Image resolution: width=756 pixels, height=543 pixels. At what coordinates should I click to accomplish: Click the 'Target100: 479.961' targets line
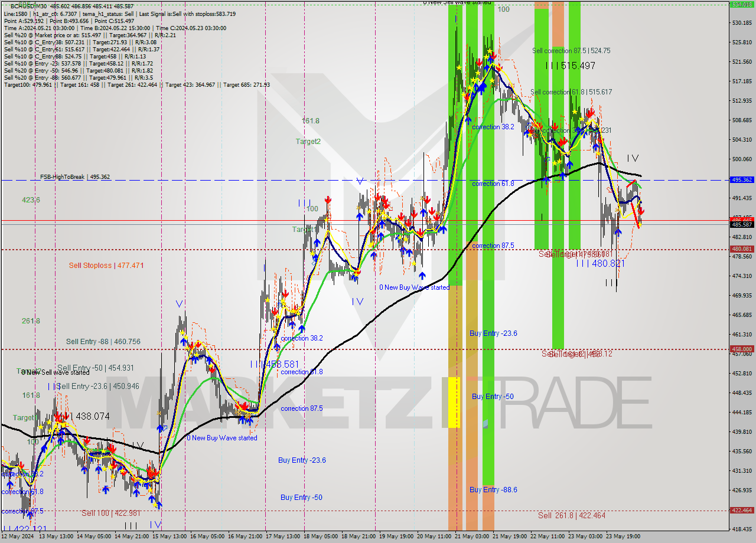[x=137, y=84]
